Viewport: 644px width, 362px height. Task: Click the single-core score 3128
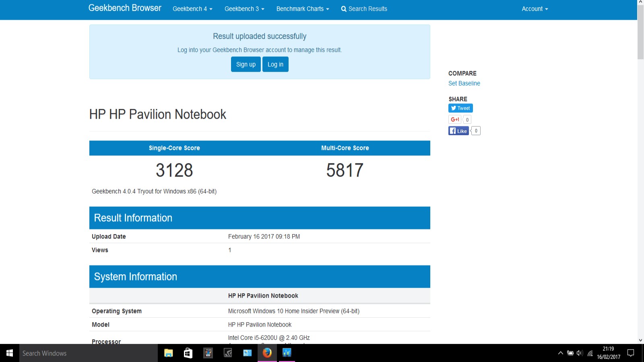[x=174, y=171]
